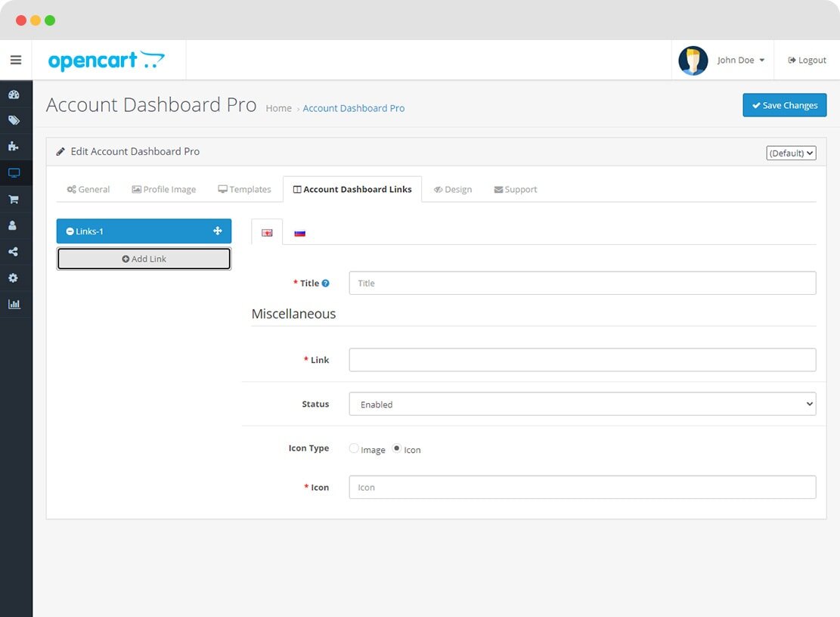Open the Catalog tag sidebar icon
Screen dimensions: 840x617
14,120
